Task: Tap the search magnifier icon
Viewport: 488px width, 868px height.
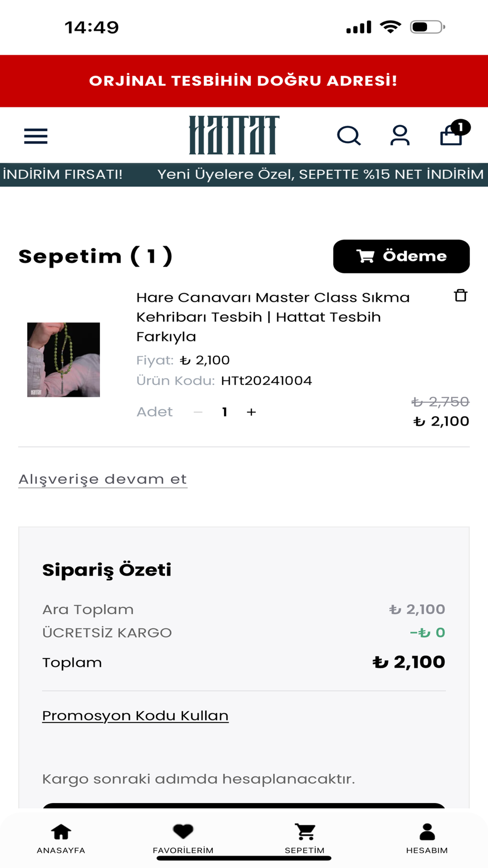Action: pos(348,136)
